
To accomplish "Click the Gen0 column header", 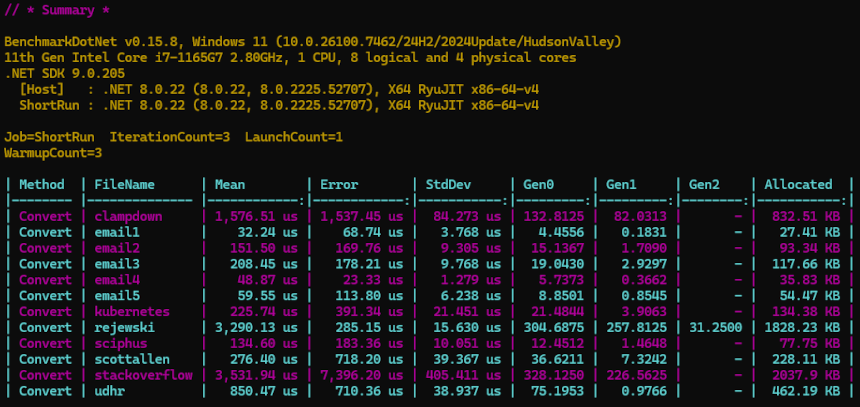I will tap(539, 185).
